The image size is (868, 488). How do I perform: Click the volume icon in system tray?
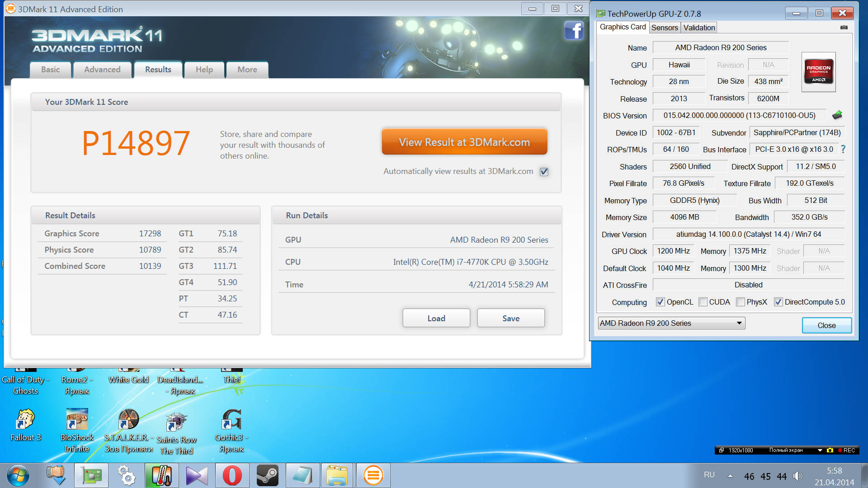797,476
